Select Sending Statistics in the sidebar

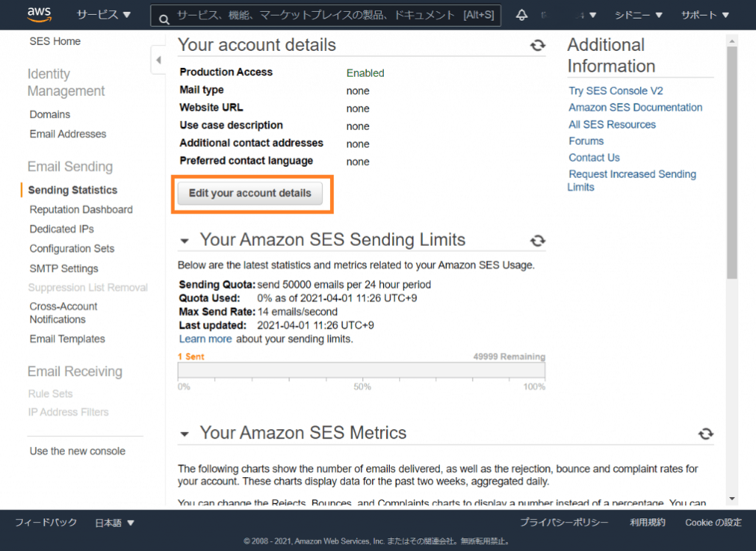[x=73, y=190]
